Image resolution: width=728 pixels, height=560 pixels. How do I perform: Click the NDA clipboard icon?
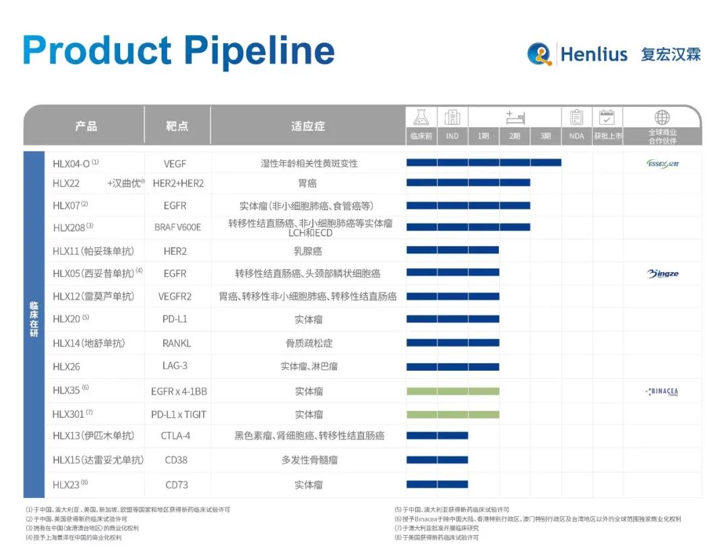click(x=576, y=118)
